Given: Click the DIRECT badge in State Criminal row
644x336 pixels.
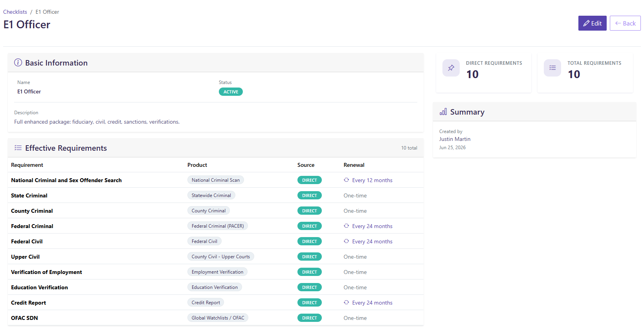Looking at the screenshot, I should click(310, 195).
